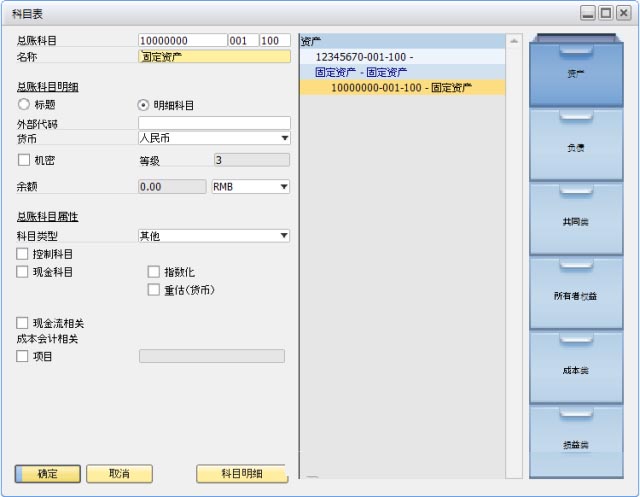Image resolution: width=640 pixels, height=497 pixels.
Task: Click the 固定资产 - 固定资产 tree node
Action: pos(361,72)
